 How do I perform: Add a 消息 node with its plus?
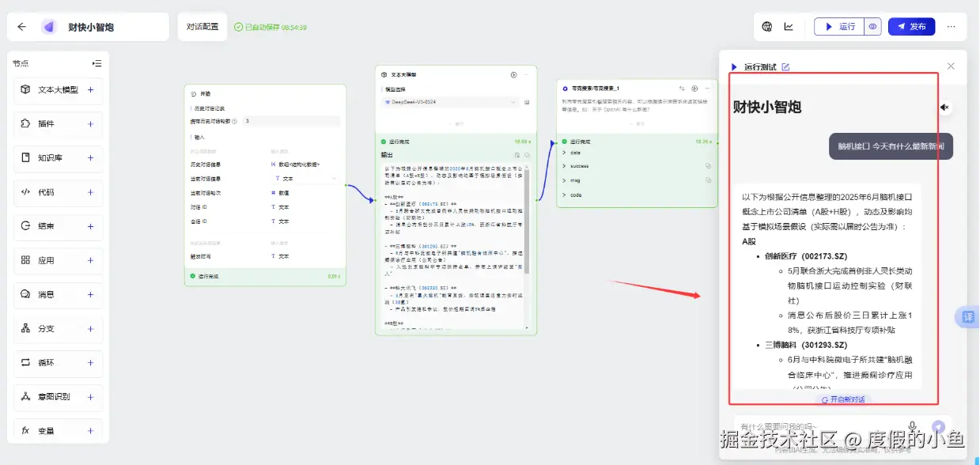[x=90, y=294]
